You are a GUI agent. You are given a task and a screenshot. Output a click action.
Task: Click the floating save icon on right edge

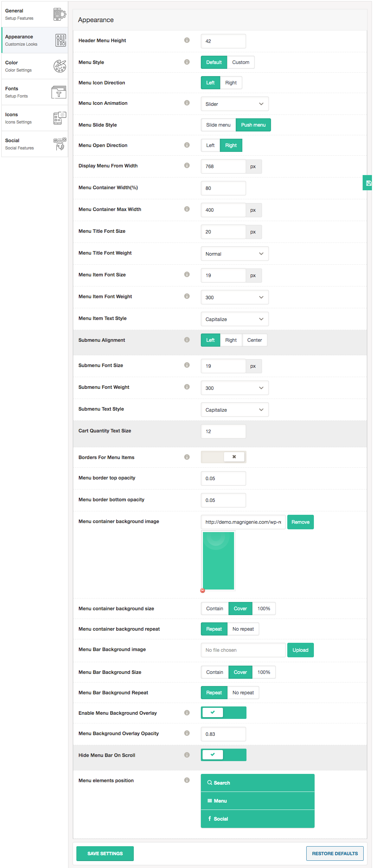(x=368, y=183)
